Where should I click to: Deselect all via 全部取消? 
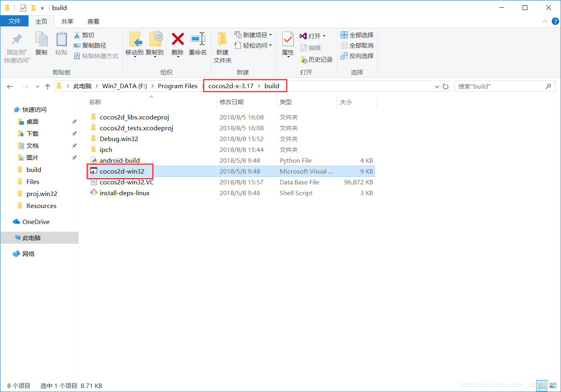coord(357,46)
